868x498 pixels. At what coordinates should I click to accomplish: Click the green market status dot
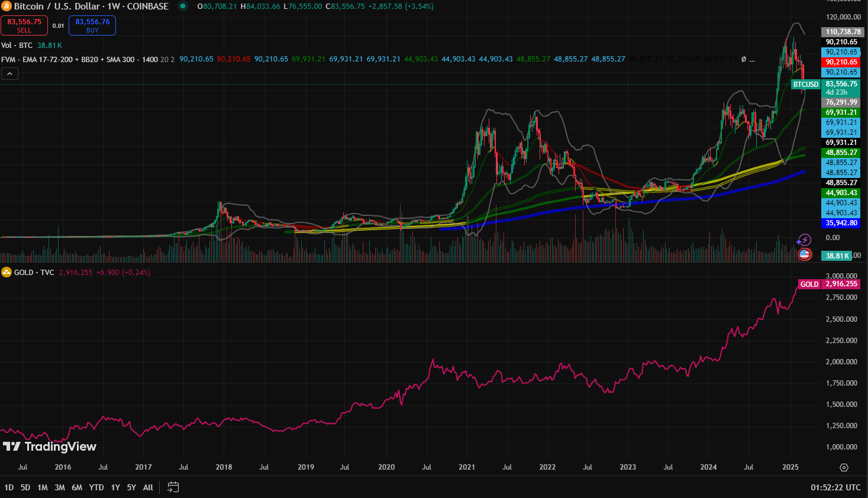point(183,6)
